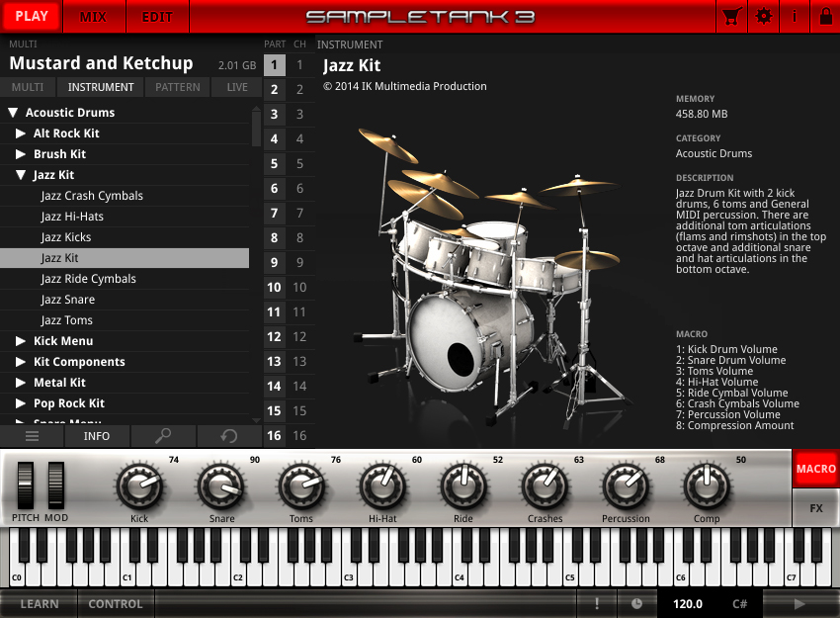Click the Crashes macro knob

[545, 486]
